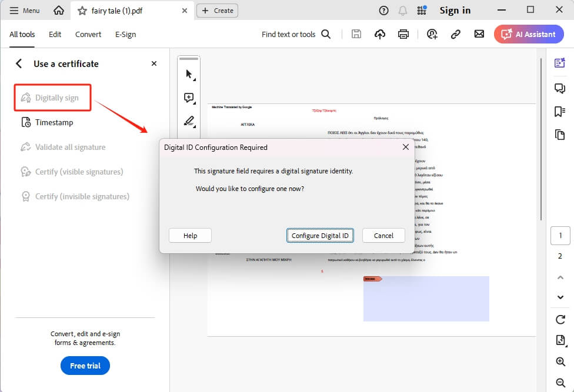
Task: Click Find text or tools search field
Action: click(288, 34)
